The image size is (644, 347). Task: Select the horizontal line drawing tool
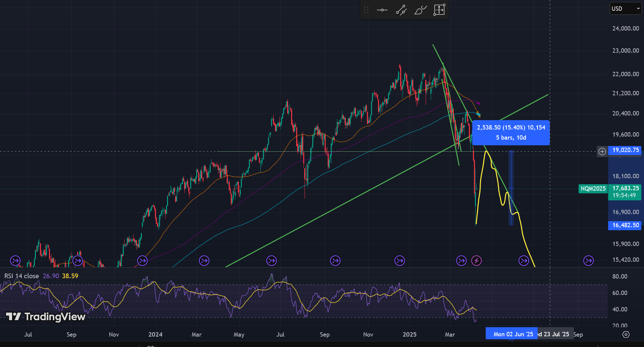click(x=382, y=10)
